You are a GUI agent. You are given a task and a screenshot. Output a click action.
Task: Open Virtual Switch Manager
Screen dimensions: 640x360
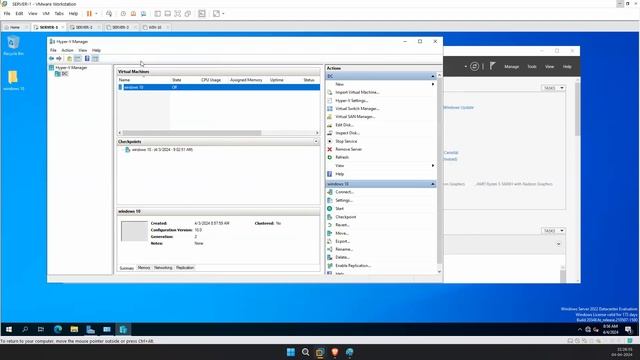pyautogui.click(x=357, y=109)
